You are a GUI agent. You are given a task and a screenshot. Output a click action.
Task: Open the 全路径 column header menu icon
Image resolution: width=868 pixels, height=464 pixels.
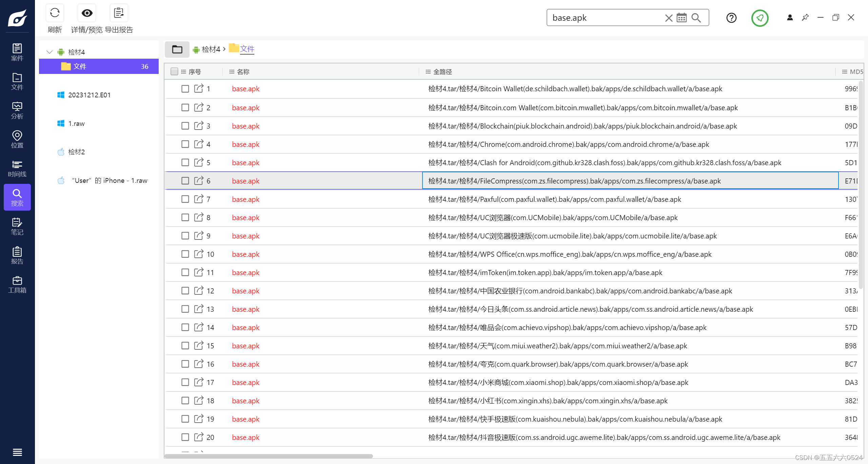pyautogui.click(x=428, y=72)
